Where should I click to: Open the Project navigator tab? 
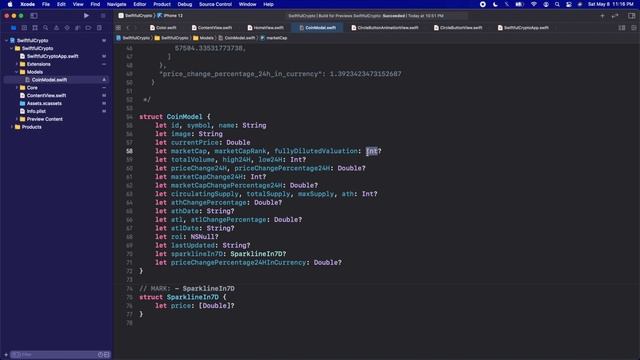pyautogui.click(x=13, y=28)
